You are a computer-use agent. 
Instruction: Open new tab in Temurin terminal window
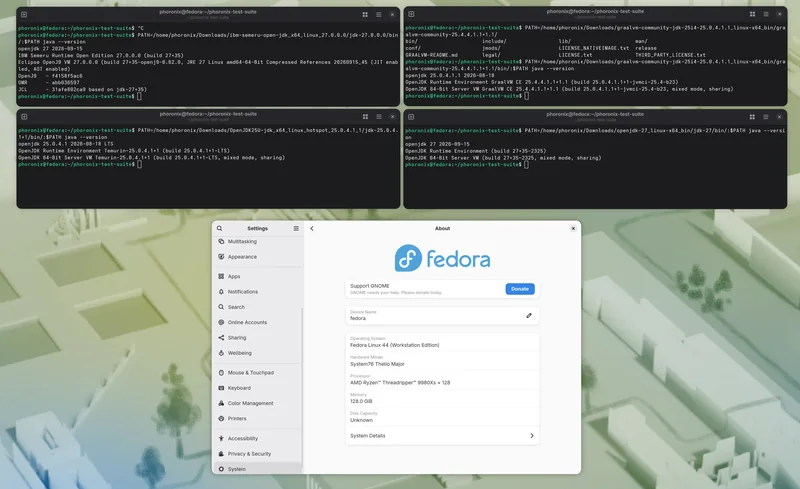click(x=24, y=117)
